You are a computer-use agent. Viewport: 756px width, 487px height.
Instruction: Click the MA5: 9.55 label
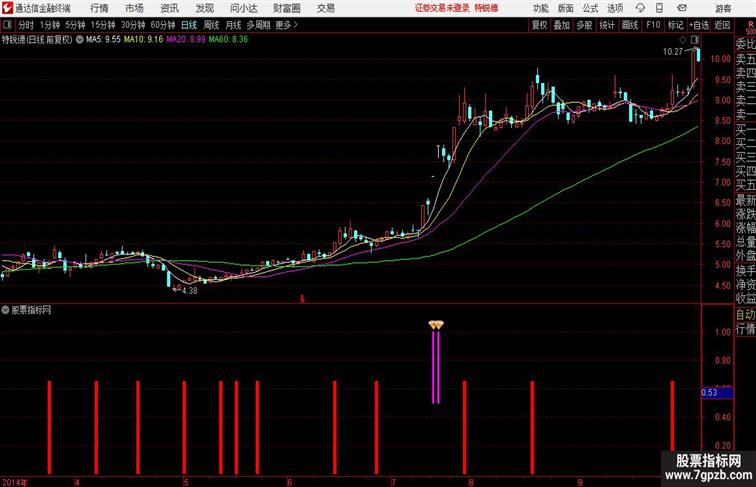(x=103, y=40)
